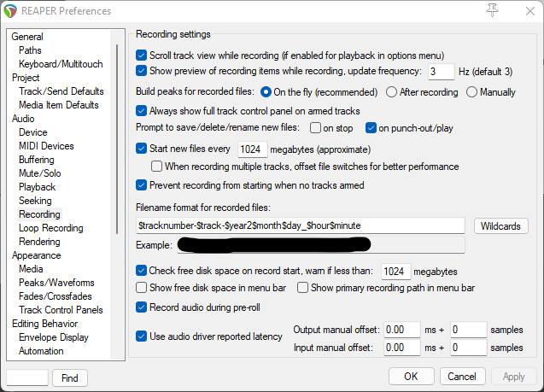Open the Rendering preferences page
The height and width of the screenshot is (392, 544).
tap(39, 242)
